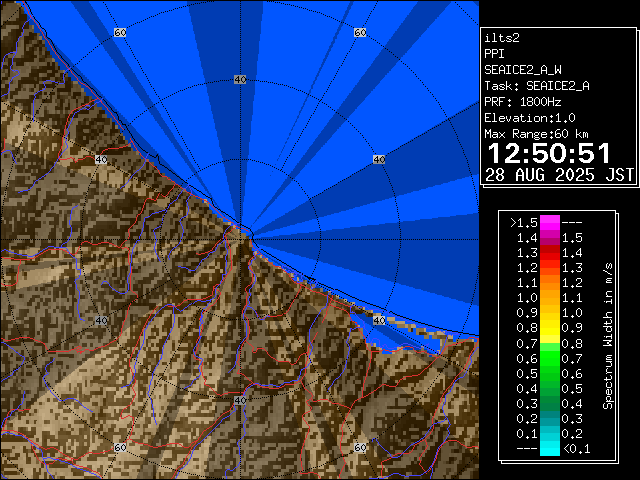Viewport: 640px width, 480px height.
Task: Click the PRF: 1800Hz value
Action: pos(522,101)
